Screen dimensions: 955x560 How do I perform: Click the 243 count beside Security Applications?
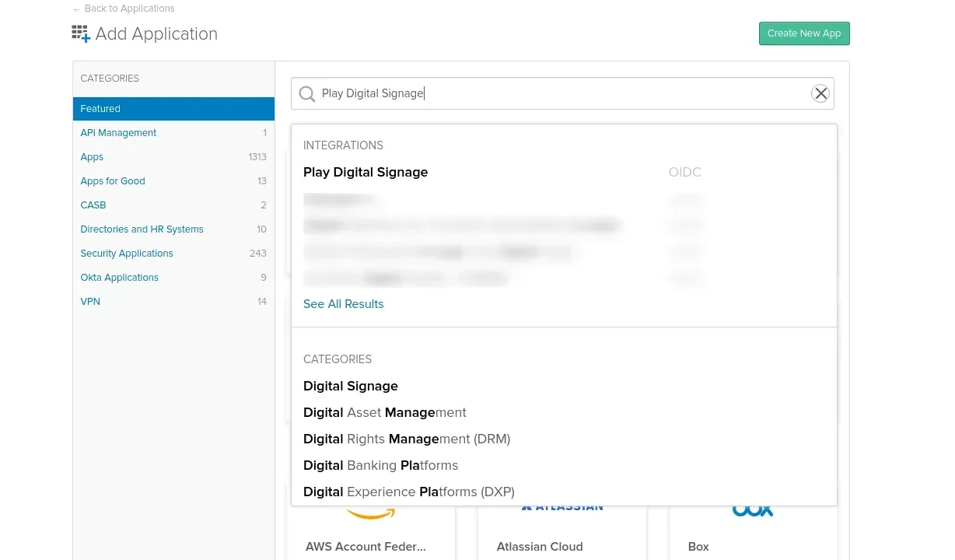[x=258, y=254]
